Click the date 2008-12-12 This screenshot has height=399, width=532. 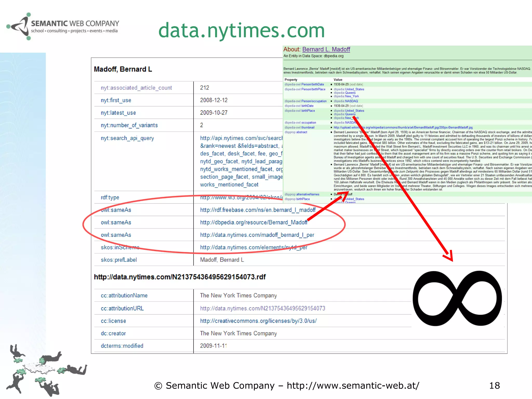click(214, 100)
